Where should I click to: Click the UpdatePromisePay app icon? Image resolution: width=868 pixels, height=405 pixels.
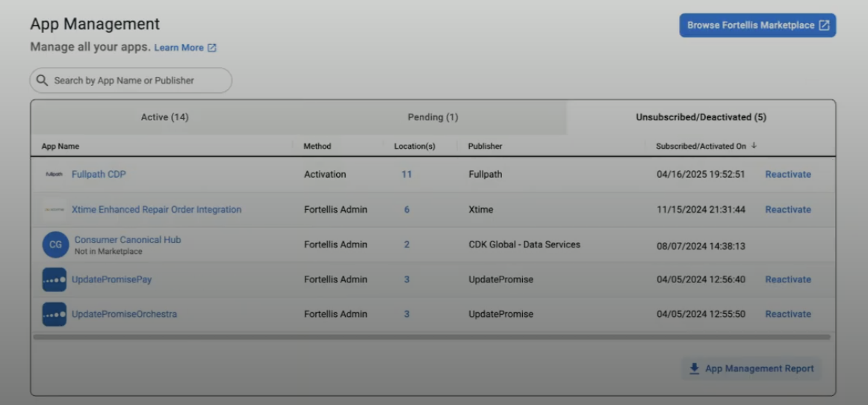[54, 279]
